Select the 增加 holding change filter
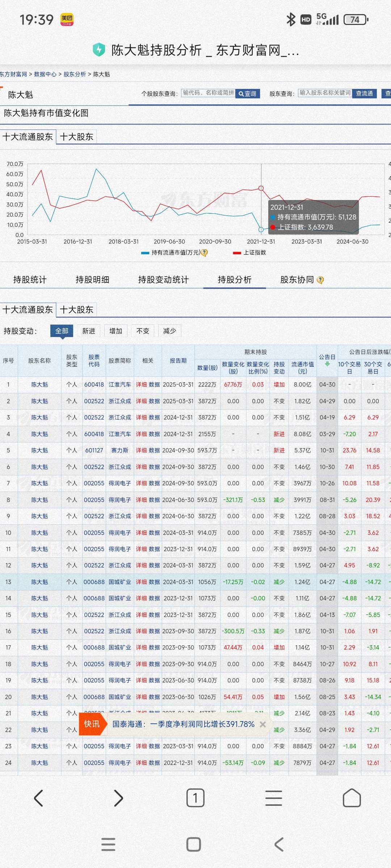This screenshot has width=391, height=868. [116, 331]
